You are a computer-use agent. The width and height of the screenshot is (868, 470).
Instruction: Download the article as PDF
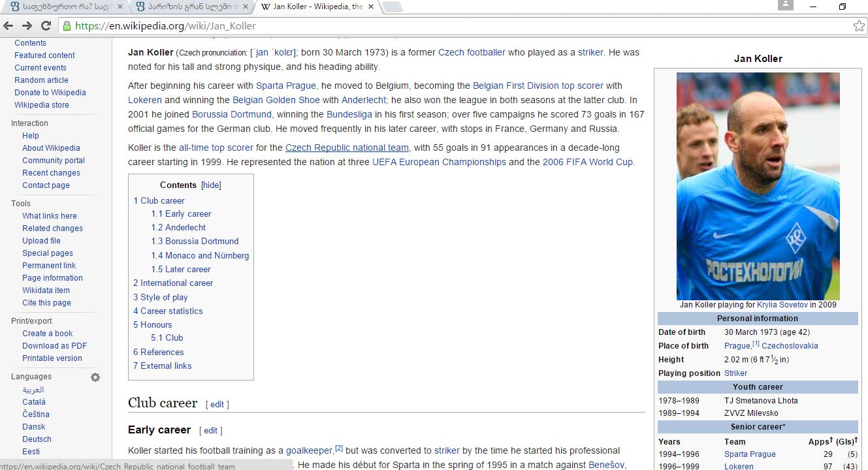point(54,346)
